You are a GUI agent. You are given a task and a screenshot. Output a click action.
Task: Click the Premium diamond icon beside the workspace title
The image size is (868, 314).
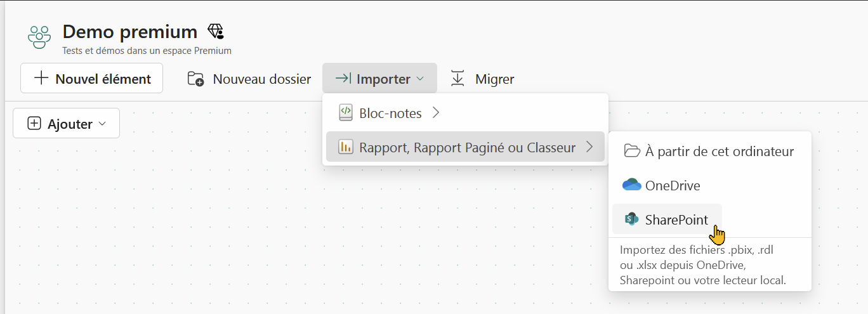pos(216,31)
